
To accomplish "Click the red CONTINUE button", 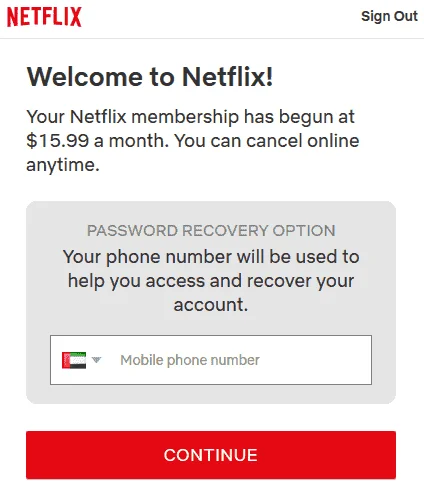I will click(211, 455).
